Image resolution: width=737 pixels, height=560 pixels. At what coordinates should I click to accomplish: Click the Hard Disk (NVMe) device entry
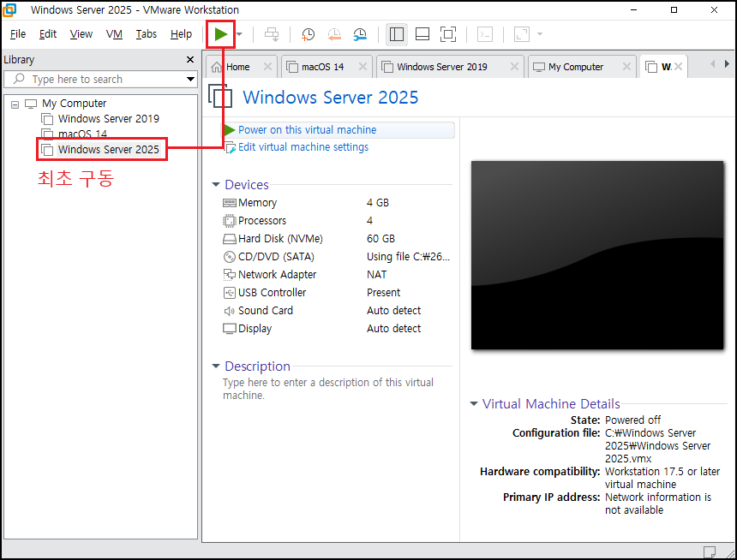[280, 239]
